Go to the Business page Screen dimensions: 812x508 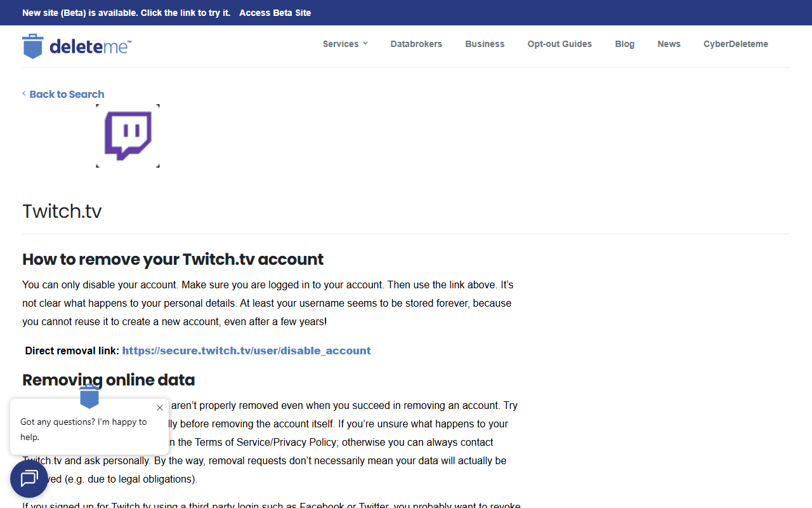click(485, 44)
